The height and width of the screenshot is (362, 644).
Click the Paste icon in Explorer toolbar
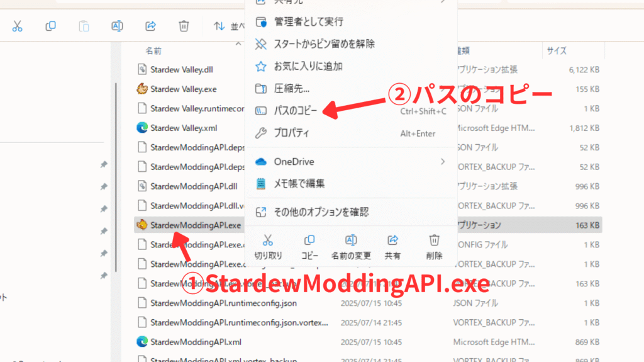(x=84, y=26)
